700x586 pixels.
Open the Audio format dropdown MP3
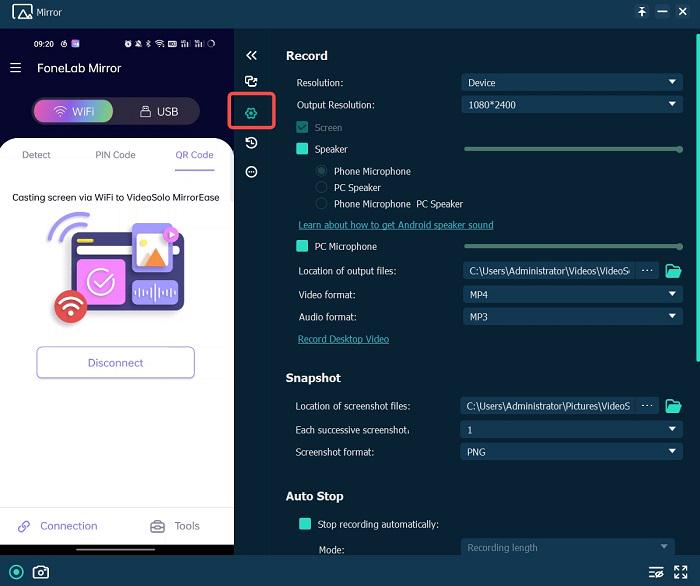click(572, 317)
